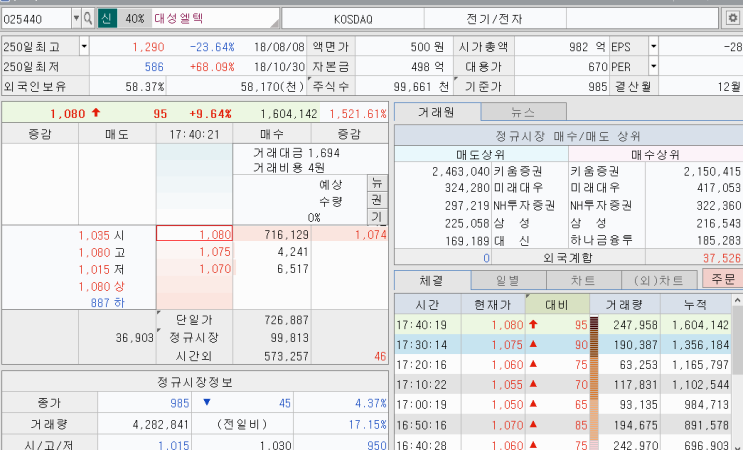Click the 기 small side button

pos(377,216)
